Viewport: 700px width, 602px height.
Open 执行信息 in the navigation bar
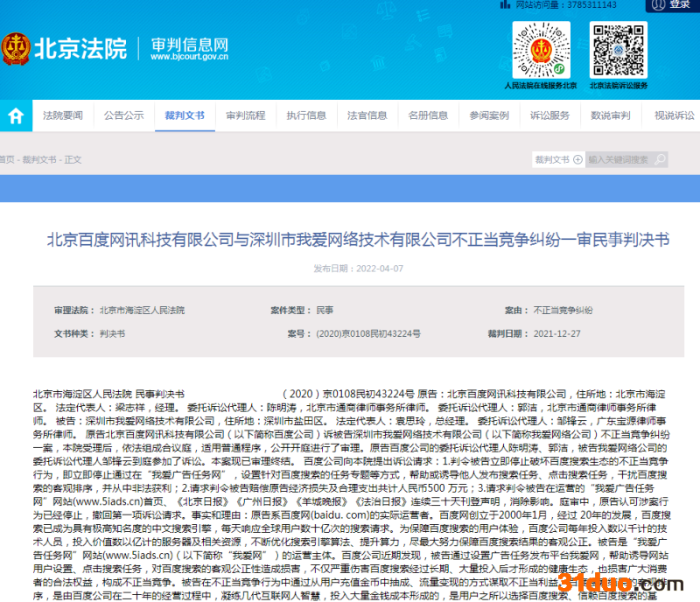pos(306,115)
